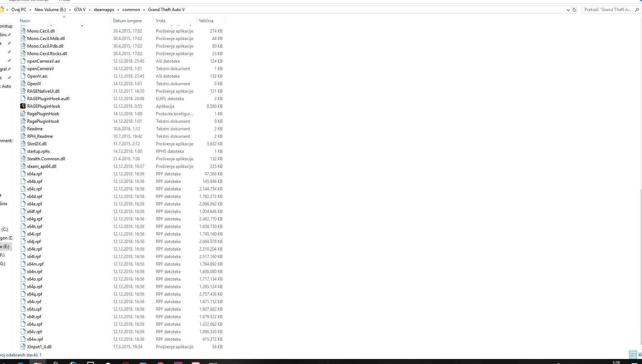Select the x64a.rpf file icon
The height and width of the screenshot is (364, 642).
tap(23, 174)
